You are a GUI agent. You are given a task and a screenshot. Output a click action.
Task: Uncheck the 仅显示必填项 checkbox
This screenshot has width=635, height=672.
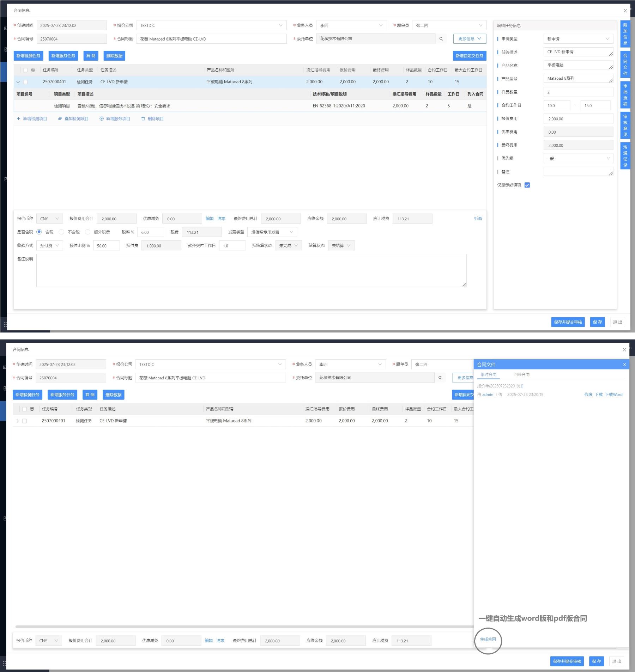click(x=527, y=185)
